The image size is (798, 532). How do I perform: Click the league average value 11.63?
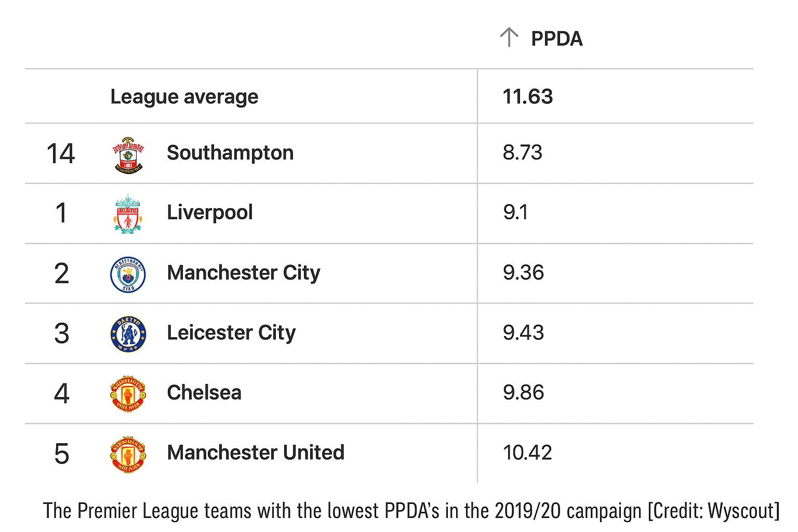tap(528, 97)
